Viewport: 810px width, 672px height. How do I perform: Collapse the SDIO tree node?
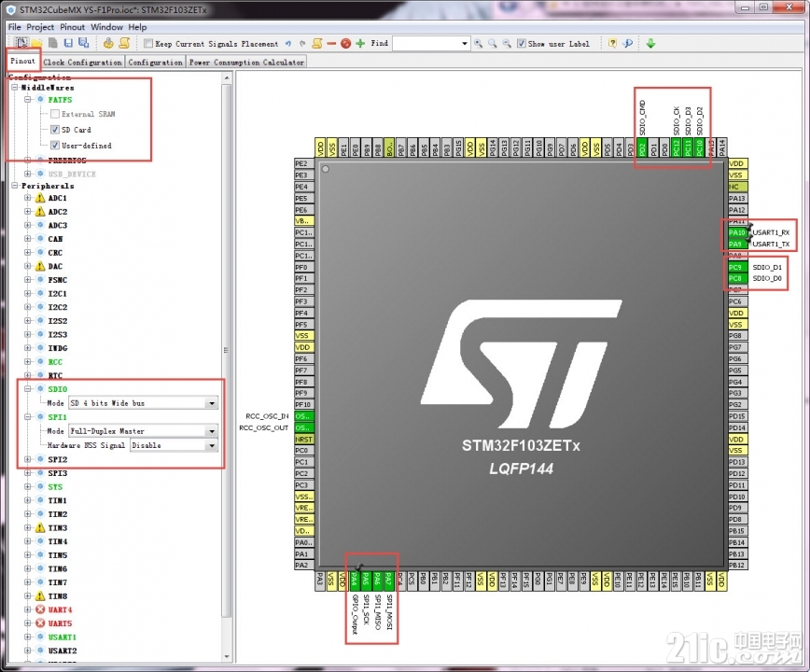pyautogui.click(x=27, y=389)
